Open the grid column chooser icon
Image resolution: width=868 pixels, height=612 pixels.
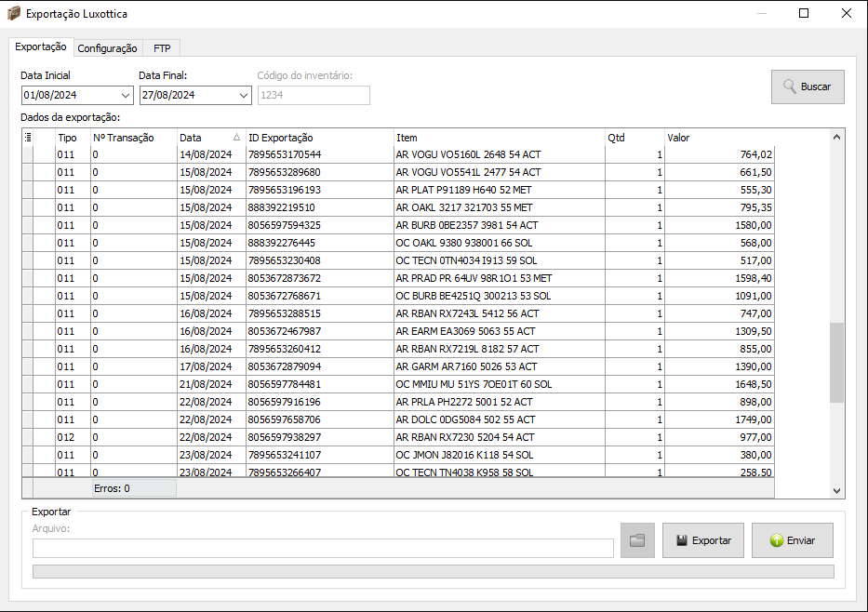[x=28, y=138]
